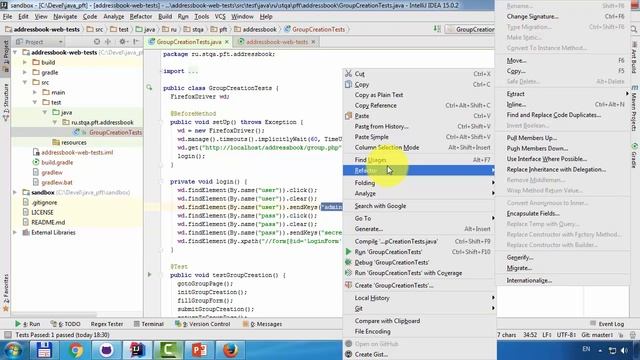Open the Terminal tool window button
The height and width of the screenshot is (360, 640).
coord(149,324)
